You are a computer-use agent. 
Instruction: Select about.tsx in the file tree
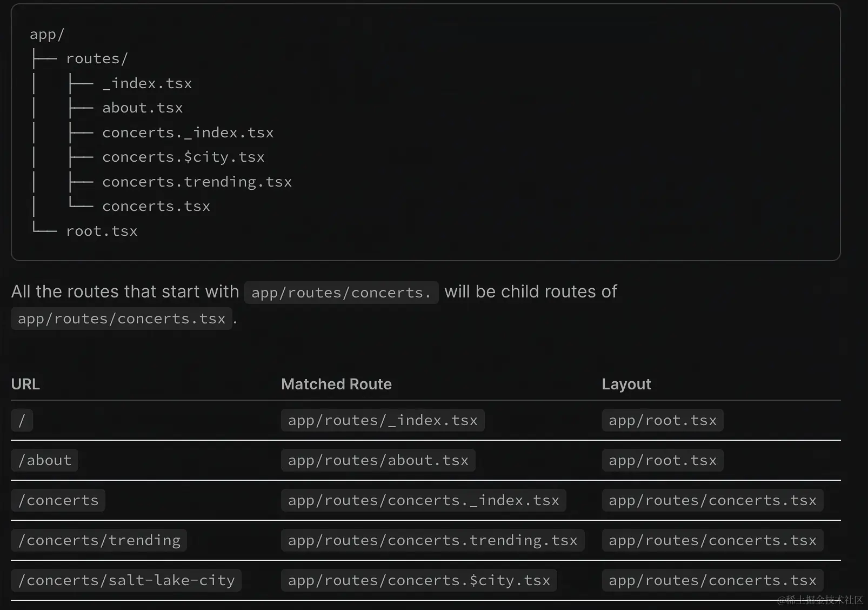point(143,108)
